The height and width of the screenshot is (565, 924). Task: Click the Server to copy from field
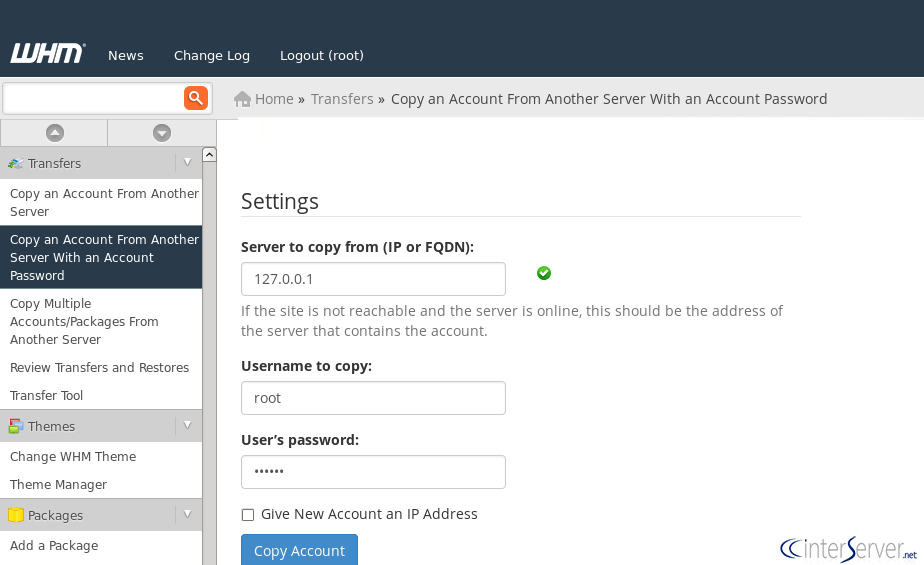click(373, 279)
